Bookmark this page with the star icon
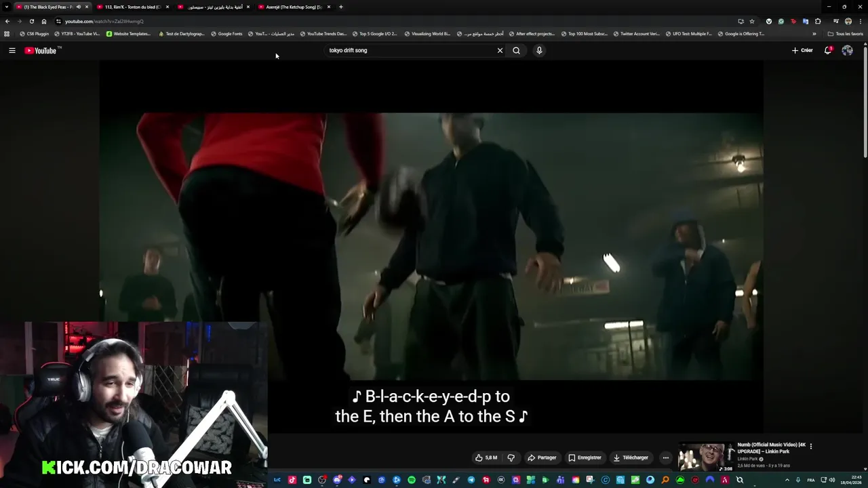This screenshot has height=488, width=868. pyautogui.click(x=752, y=21)
